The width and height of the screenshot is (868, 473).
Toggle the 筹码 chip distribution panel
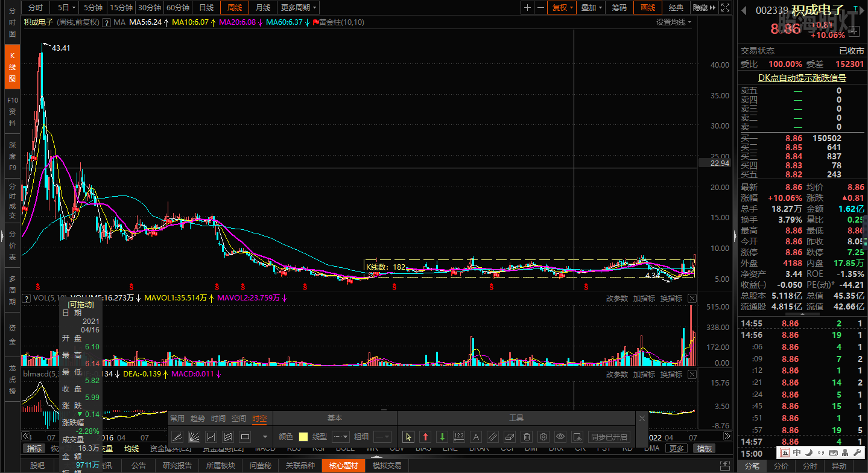coord(619,8)
